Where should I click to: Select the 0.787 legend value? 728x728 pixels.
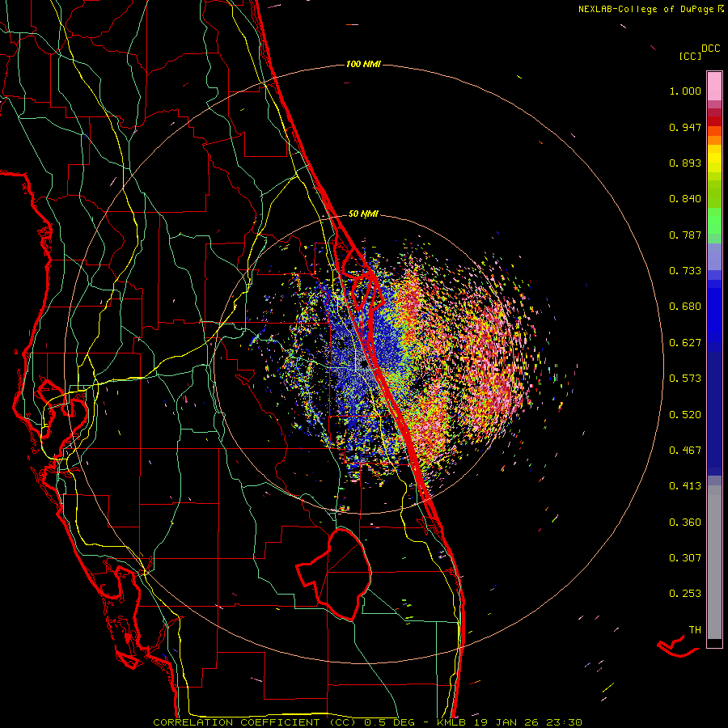click(685, 235)
